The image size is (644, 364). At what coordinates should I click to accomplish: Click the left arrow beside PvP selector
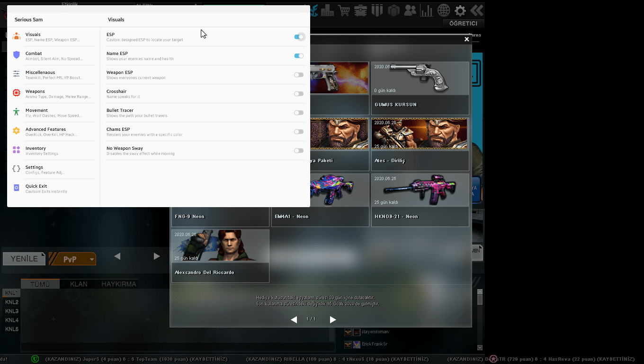coord(117,256)
